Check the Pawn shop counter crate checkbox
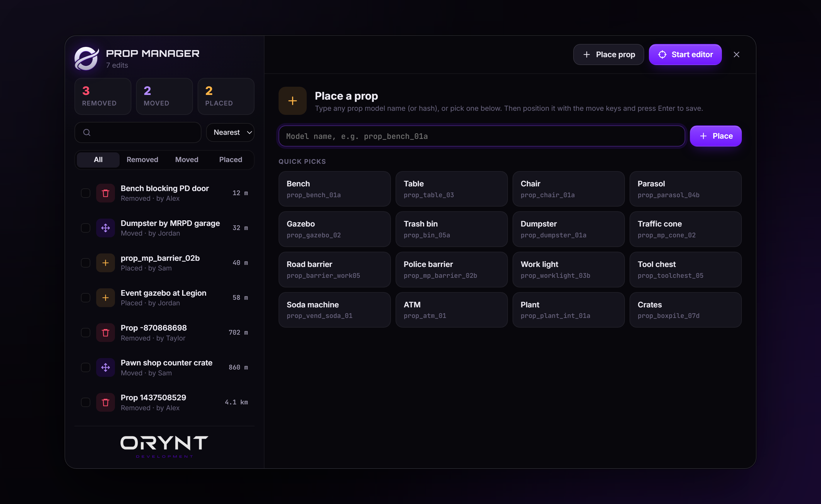The width and height of the screenshot is (821, 504). pos(86,367)
